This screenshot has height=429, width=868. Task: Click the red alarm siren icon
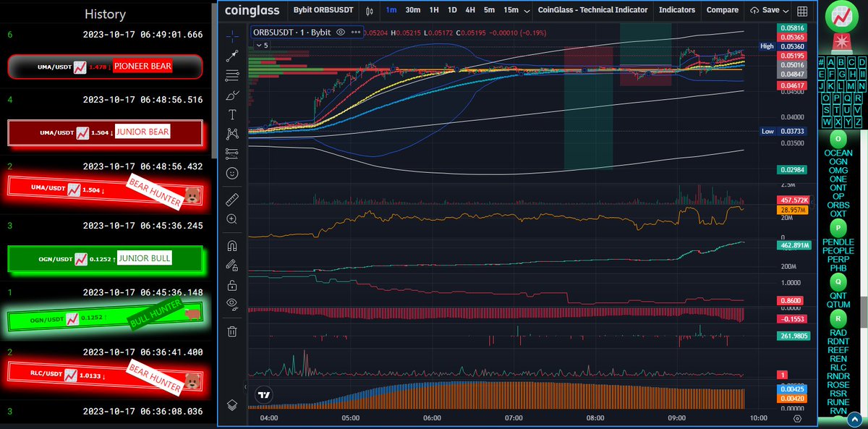[841, 43]
